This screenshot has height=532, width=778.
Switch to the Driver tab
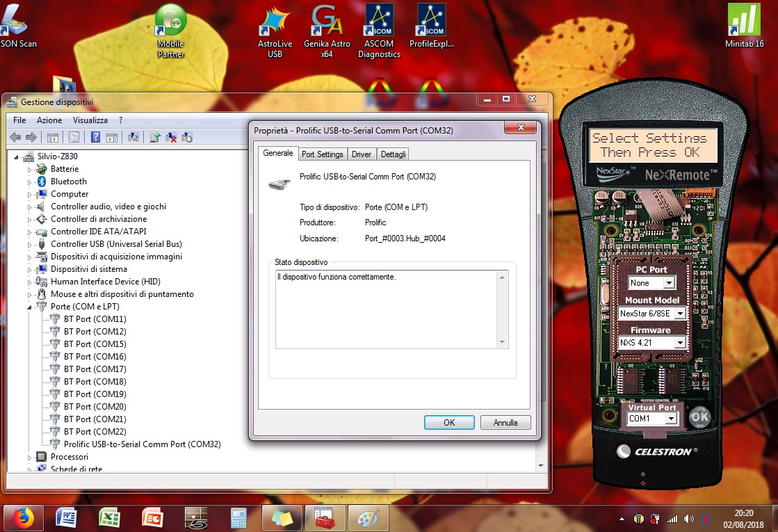point(362,154)
